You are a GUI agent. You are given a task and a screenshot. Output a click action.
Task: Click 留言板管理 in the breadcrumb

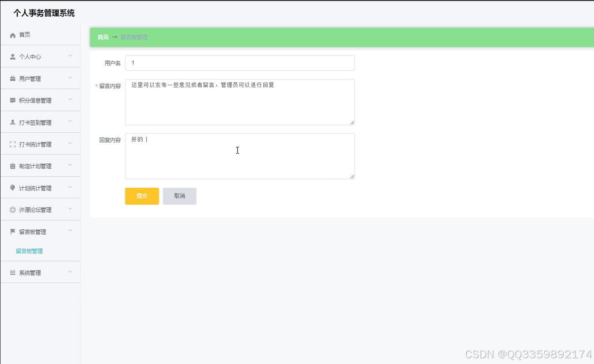point(134,37)
